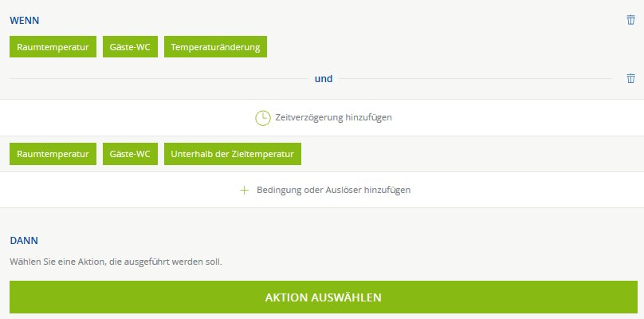
Task: Toggle the 'und' logical connector
Action: point(324,78)
